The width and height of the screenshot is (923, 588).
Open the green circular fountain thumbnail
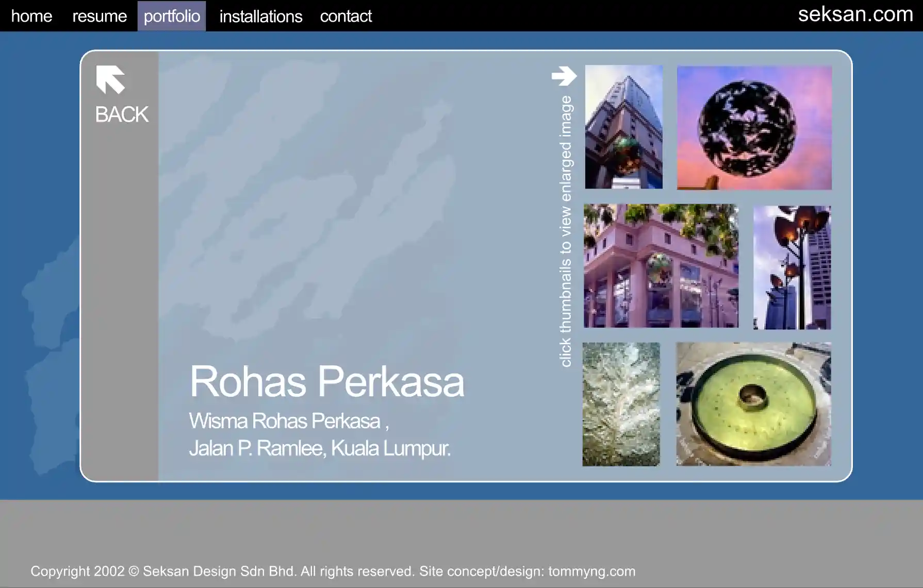pos(754,404)
